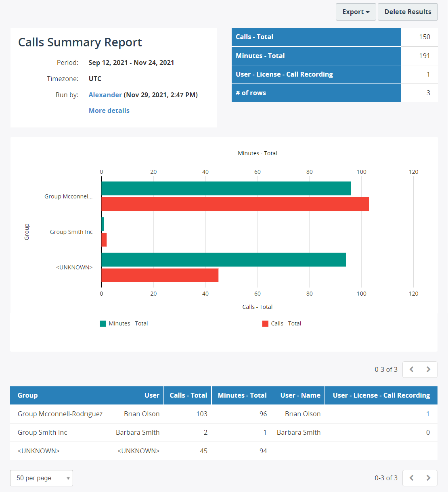Sort by Calls - Total column header
The height and width of the screenshot is (492, 448).
click(188, 395)
